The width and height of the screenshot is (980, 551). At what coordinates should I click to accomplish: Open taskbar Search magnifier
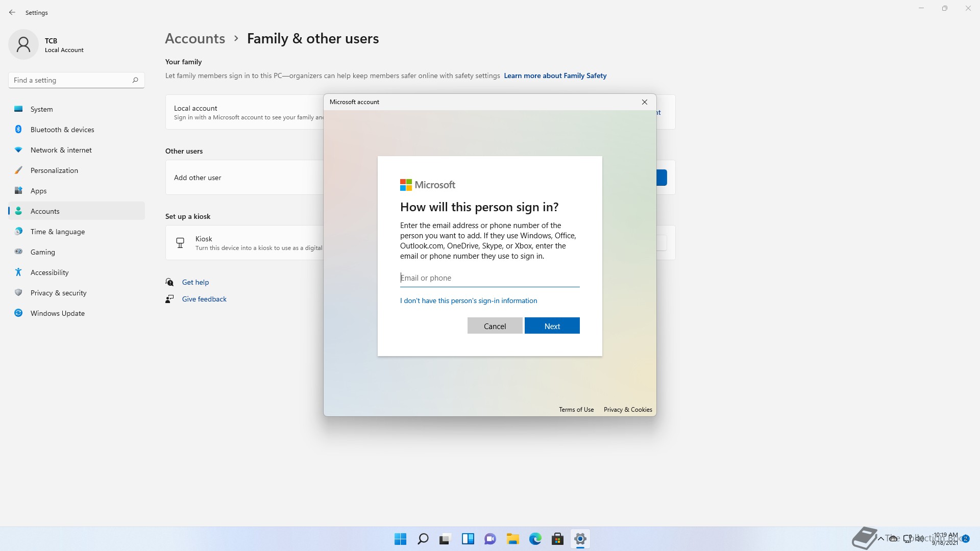(423, 539)
